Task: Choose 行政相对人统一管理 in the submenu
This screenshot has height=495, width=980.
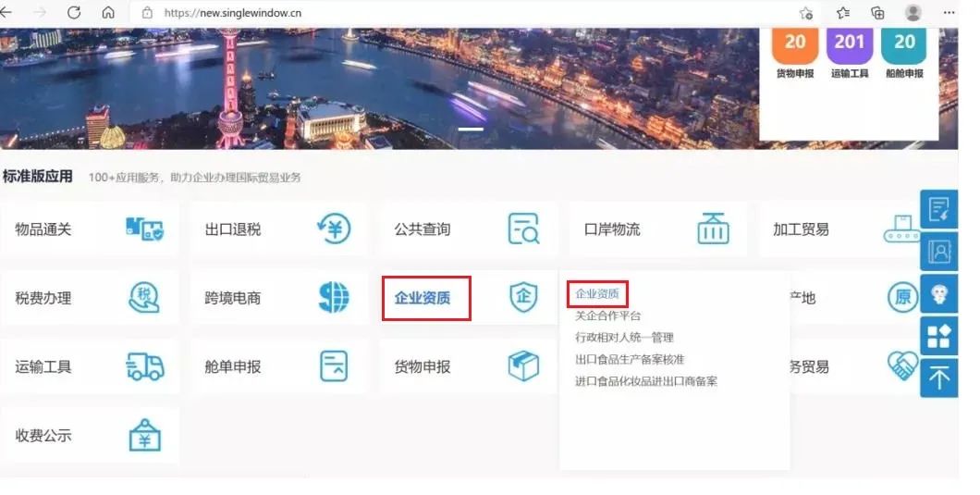Action: (x=624, y=338)
